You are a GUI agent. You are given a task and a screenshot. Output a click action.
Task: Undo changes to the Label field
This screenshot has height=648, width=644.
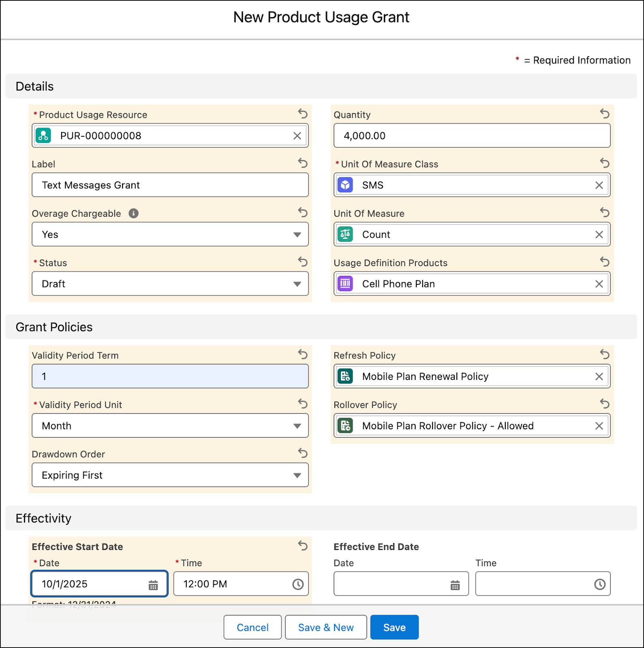[x=303, y=163]
